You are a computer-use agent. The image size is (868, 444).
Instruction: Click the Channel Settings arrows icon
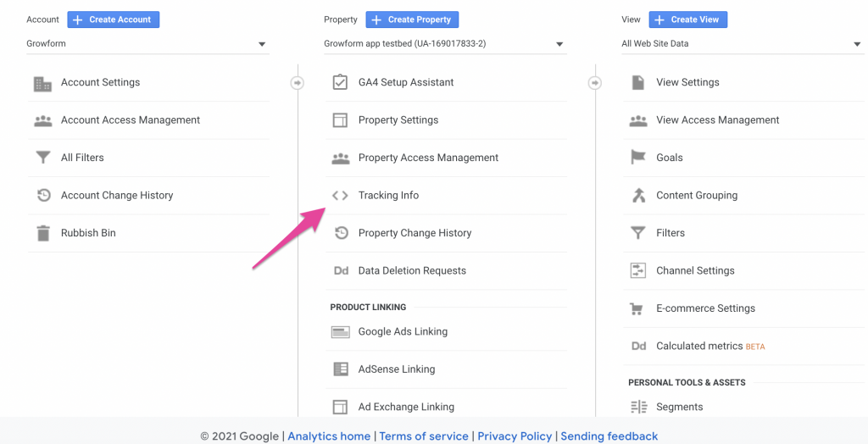638,270
